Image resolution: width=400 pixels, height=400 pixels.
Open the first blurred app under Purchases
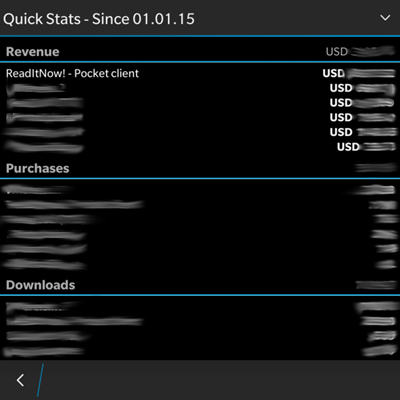[37, 190]
